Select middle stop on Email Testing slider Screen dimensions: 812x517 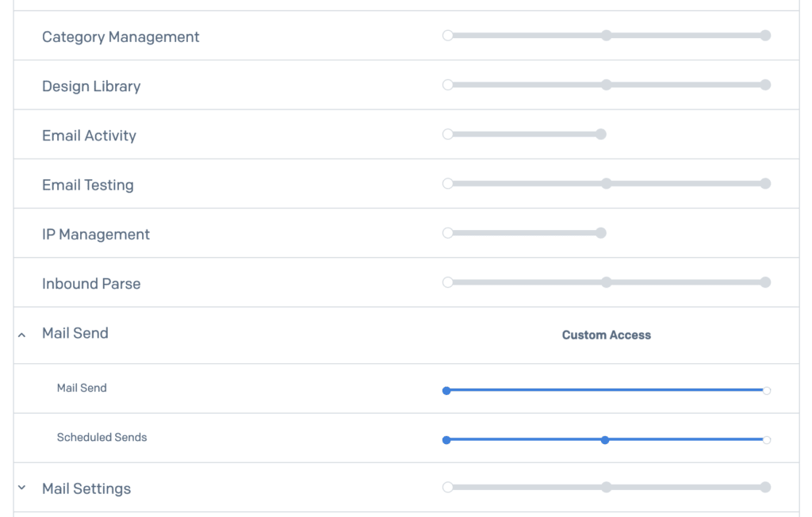point(606,183)
